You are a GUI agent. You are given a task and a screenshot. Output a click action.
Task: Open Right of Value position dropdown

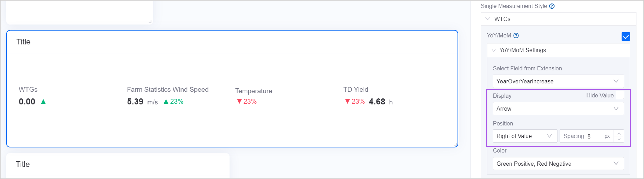pyautogui.click(x=525, y=136)
